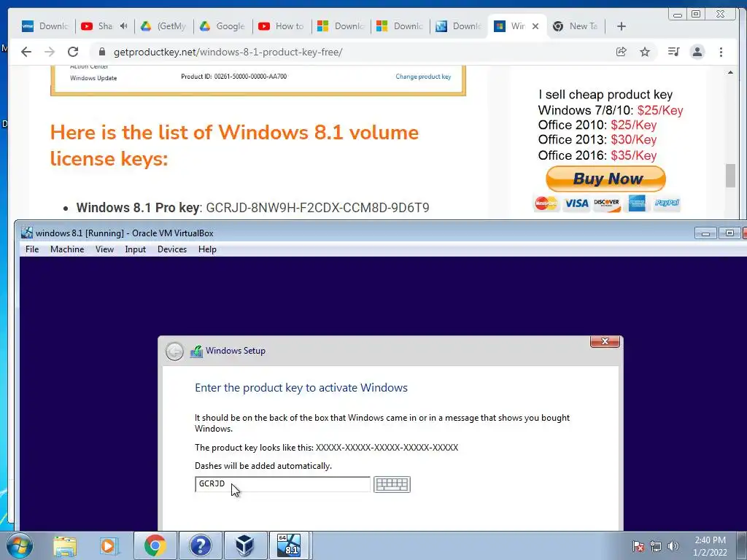Click the taskbar clock showing 2:40 PM
This screenshot has width=747, height=560.
[710, 546]
